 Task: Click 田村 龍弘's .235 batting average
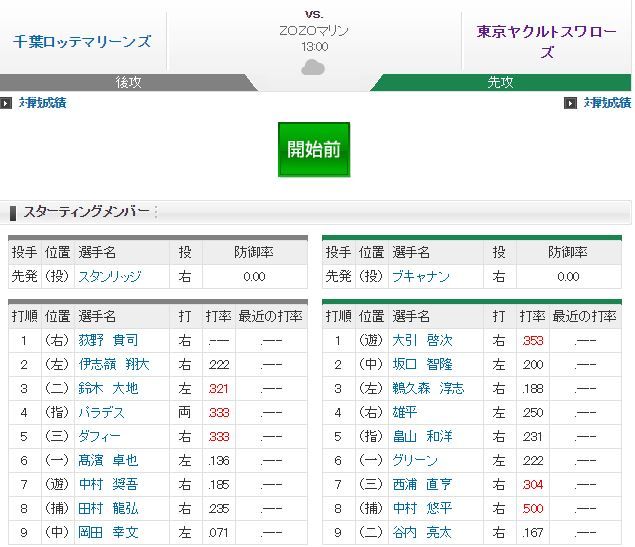point(219,509)
